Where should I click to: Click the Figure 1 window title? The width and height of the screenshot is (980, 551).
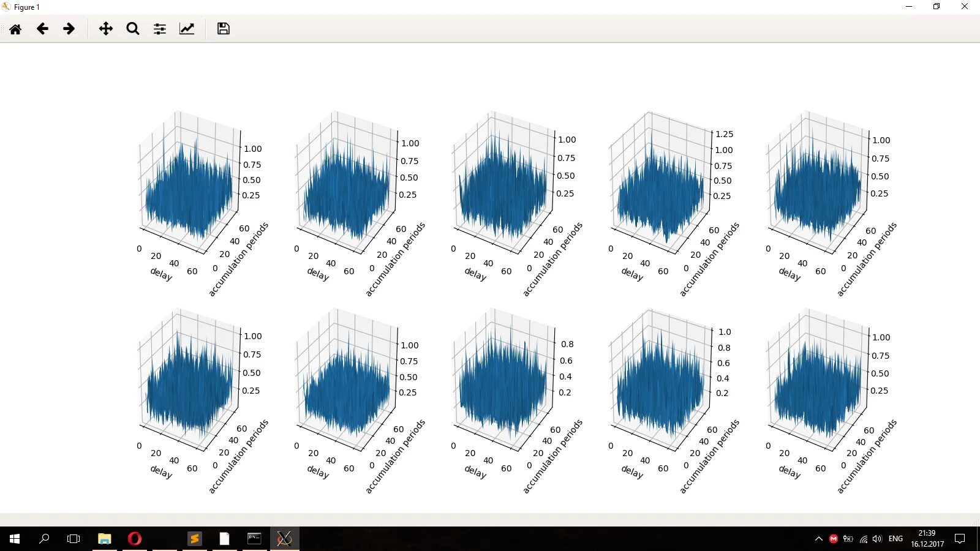point(26,7)
